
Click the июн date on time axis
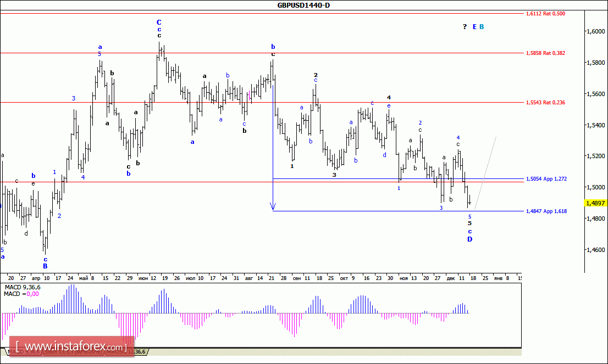(x=143, y=278)
